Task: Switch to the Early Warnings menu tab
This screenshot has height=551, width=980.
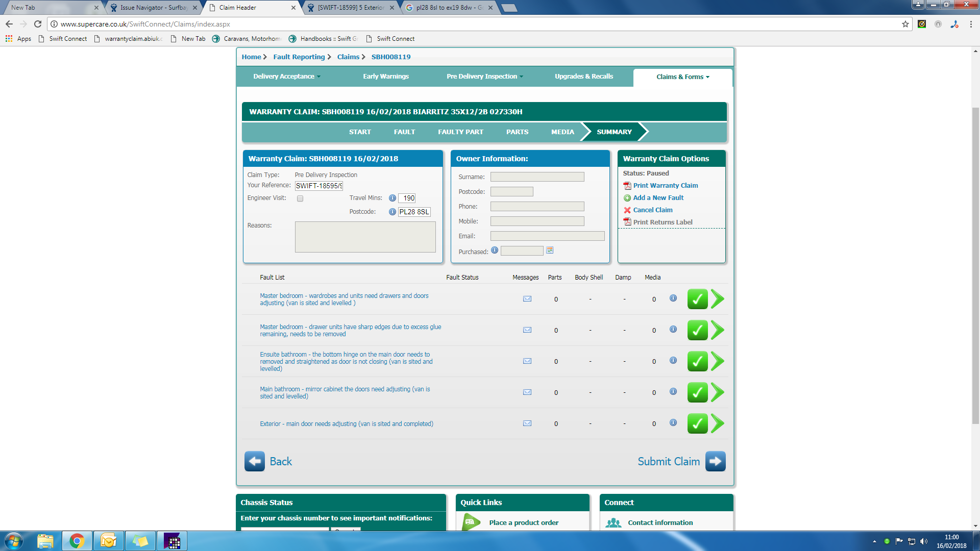Action: coord(386,77)
